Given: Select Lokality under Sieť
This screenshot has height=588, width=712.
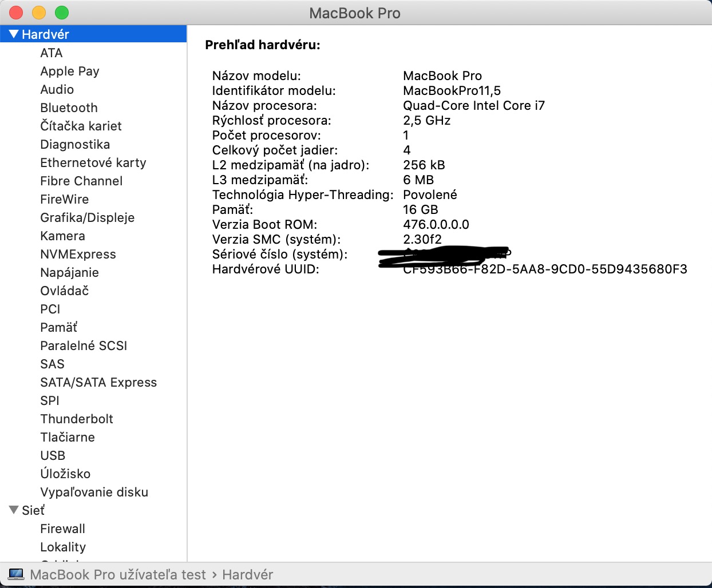Looking at the screenshot, I should coord(63,547).
